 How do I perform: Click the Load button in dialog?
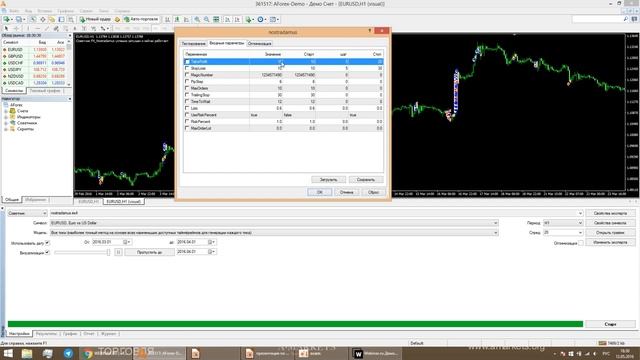[328, 180]
